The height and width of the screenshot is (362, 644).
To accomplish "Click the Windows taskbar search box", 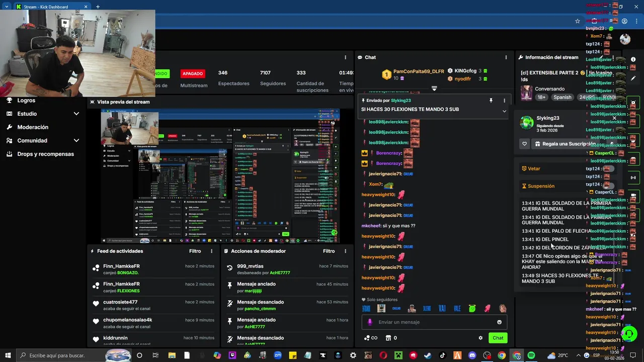I will tap(74, 355).
